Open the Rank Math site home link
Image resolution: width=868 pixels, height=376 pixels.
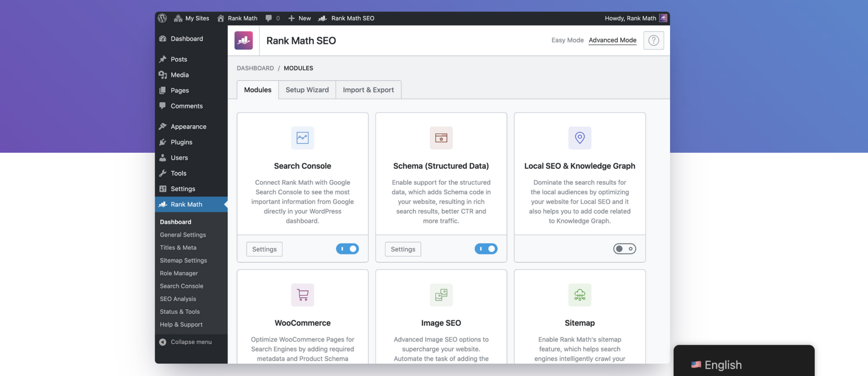[237, 18]
